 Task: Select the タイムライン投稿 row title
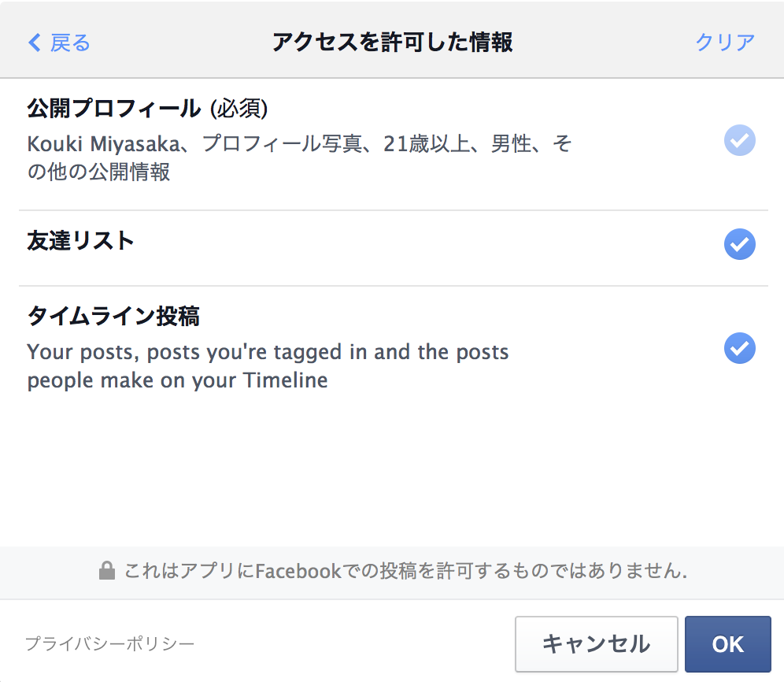tap(113, 317)
